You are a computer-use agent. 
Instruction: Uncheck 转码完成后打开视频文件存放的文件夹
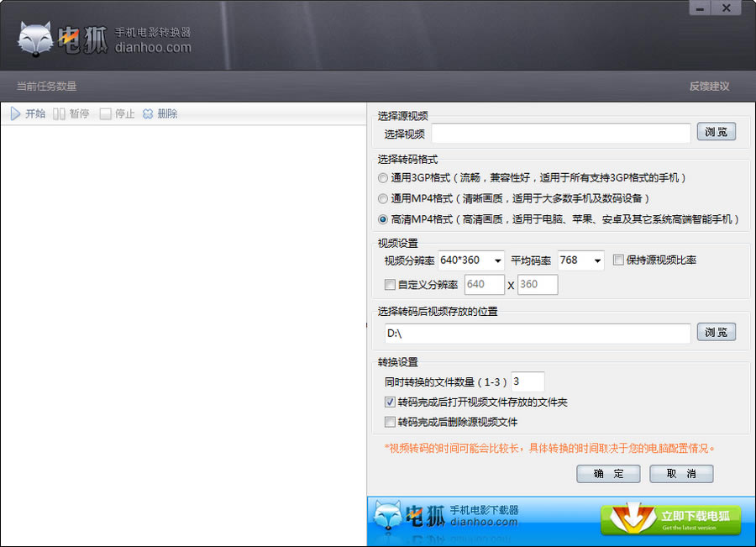coord(390,402)
